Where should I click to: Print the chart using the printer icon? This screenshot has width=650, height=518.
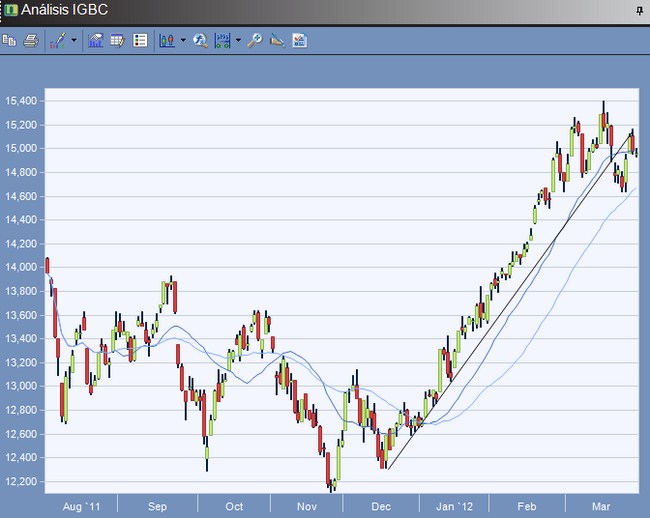click(31, 41)
